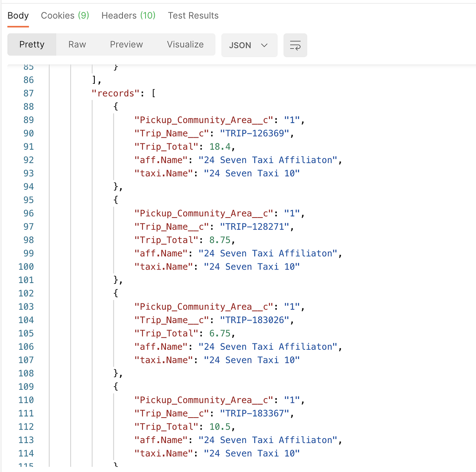Image resolution: width=476 pixels, height=472 pixels.
Task: Select the Trip_Total value 18.4
Action: tap(220, 146)
